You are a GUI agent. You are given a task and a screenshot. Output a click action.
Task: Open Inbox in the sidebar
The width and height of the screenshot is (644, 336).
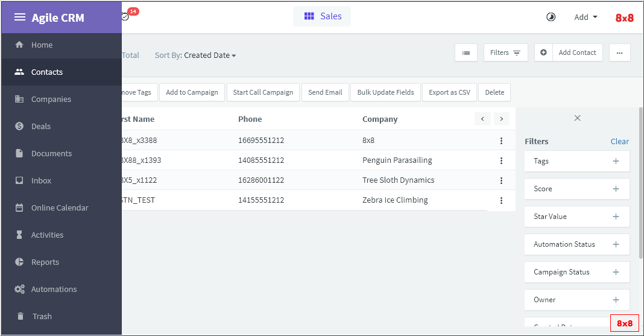pyautogui.click(x=62, y=180)
